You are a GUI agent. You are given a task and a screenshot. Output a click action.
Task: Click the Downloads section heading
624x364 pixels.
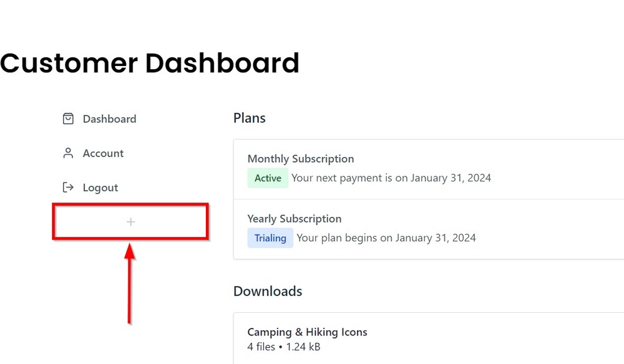tap(267, 291)
